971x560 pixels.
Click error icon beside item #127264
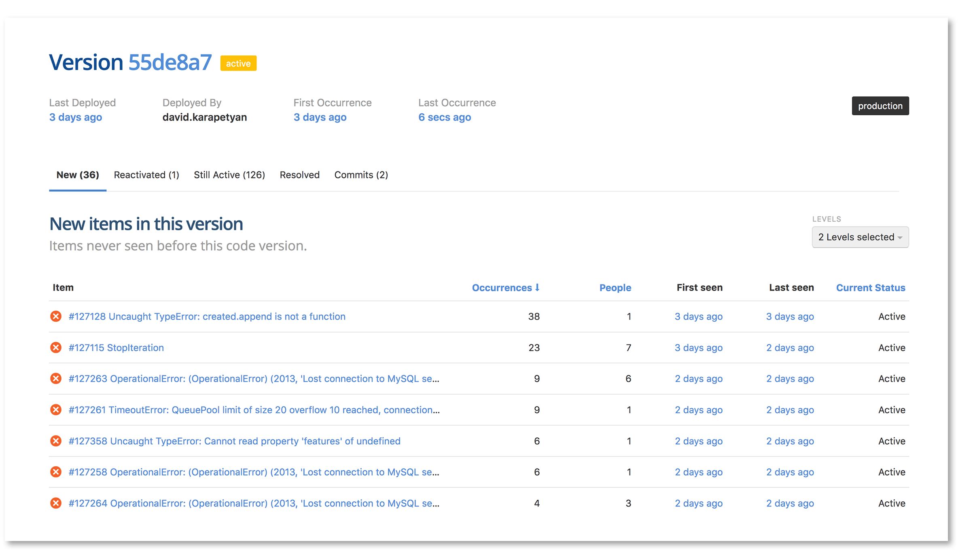(56, 503)
